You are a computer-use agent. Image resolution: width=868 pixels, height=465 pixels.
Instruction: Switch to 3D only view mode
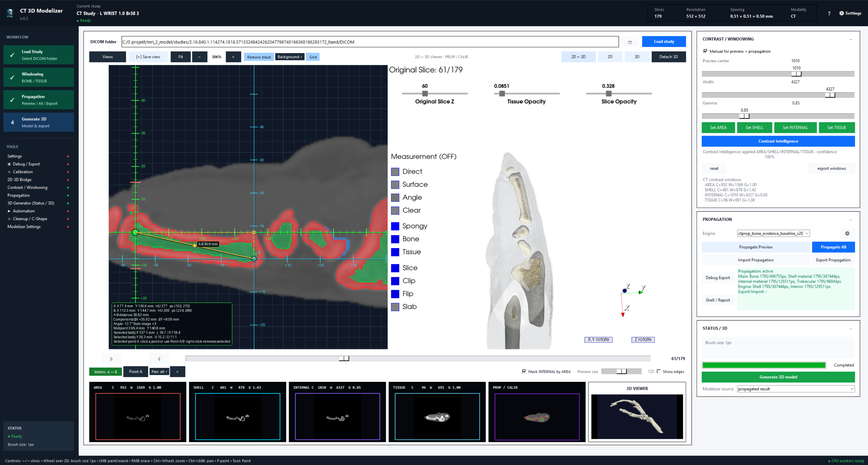point(637,57)
